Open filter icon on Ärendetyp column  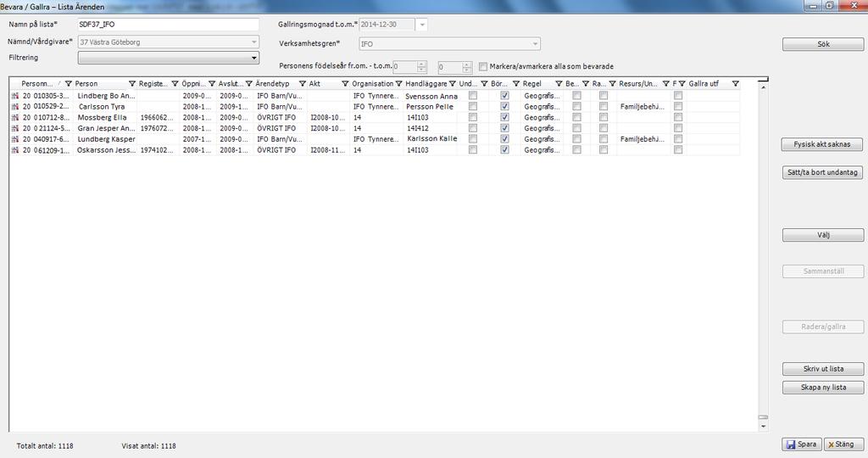(303, 84)
